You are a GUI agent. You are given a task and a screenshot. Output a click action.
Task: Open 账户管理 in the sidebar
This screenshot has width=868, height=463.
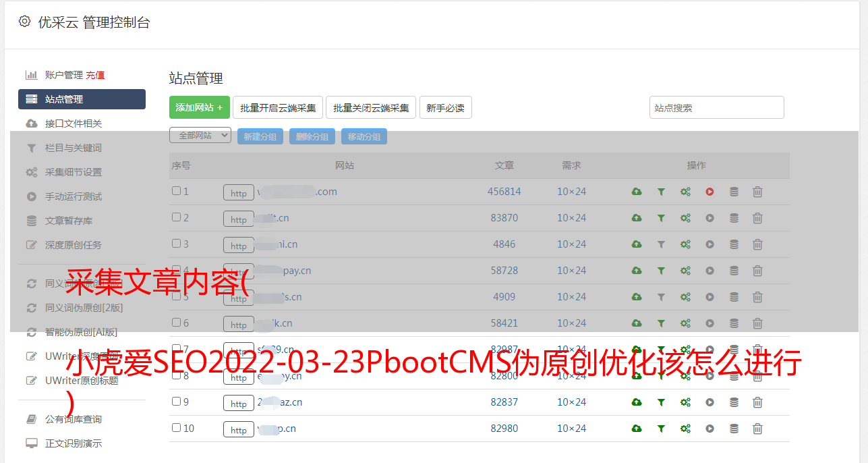63,75
